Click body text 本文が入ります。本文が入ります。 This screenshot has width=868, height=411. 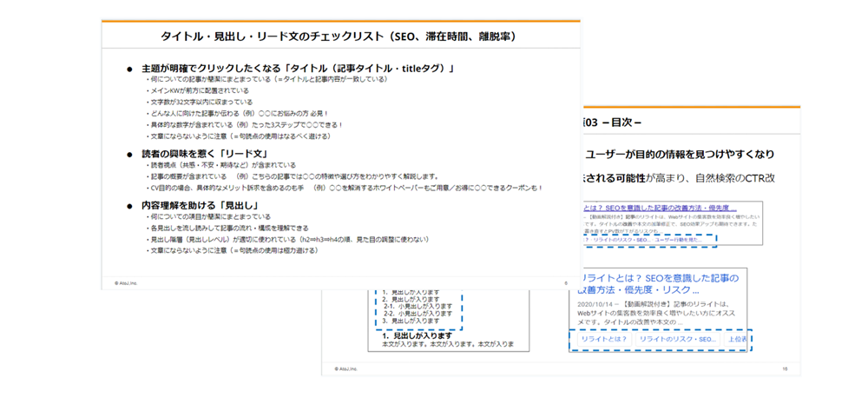(449, 344)
